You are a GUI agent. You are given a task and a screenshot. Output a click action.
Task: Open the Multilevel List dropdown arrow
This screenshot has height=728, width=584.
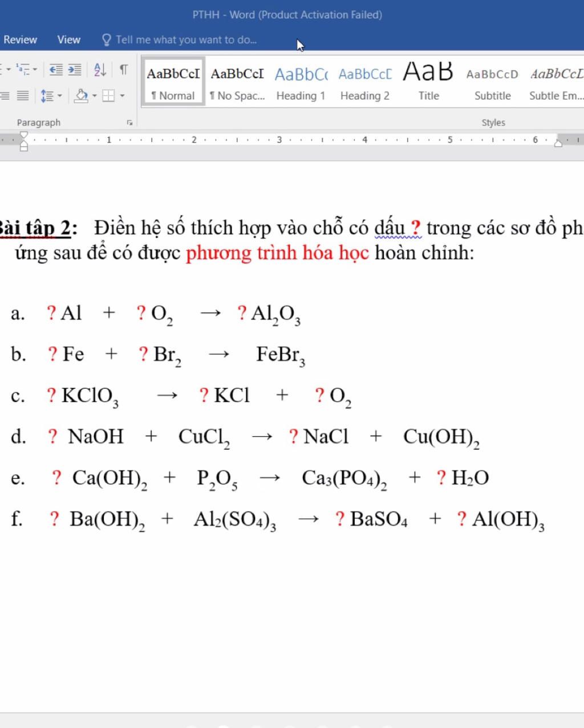pyautogui.click(x=35, y=70)
